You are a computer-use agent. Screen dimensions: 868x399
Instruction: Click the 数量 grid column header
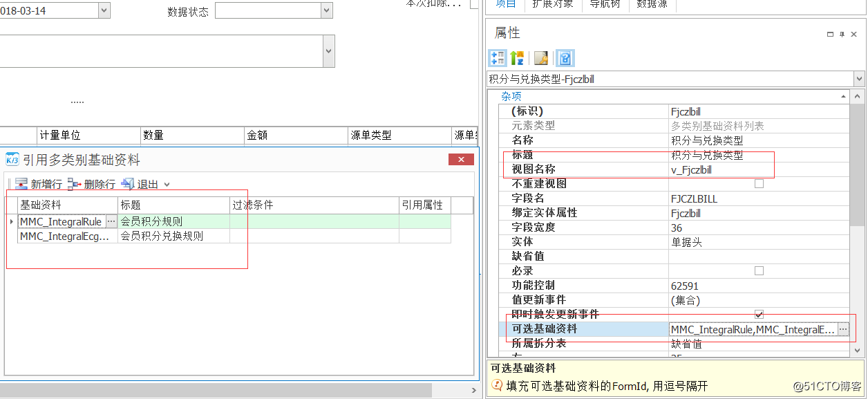(193, 135)
